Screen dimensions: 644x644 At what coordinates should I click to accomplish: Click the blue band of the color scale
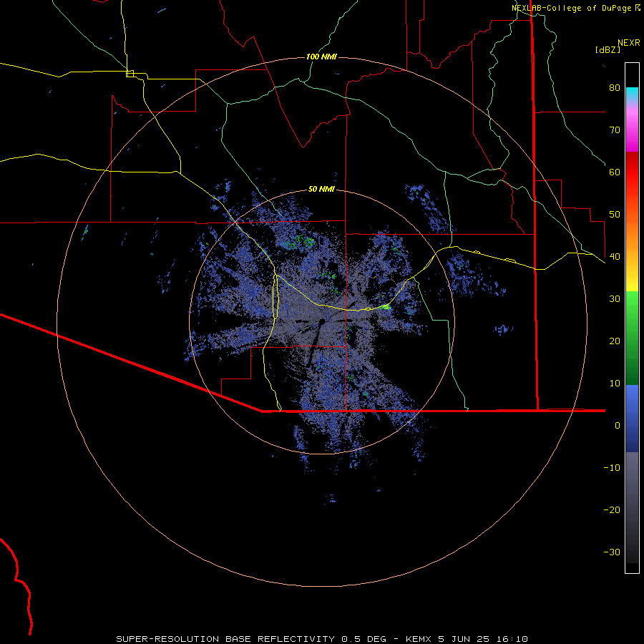[632, 419]
